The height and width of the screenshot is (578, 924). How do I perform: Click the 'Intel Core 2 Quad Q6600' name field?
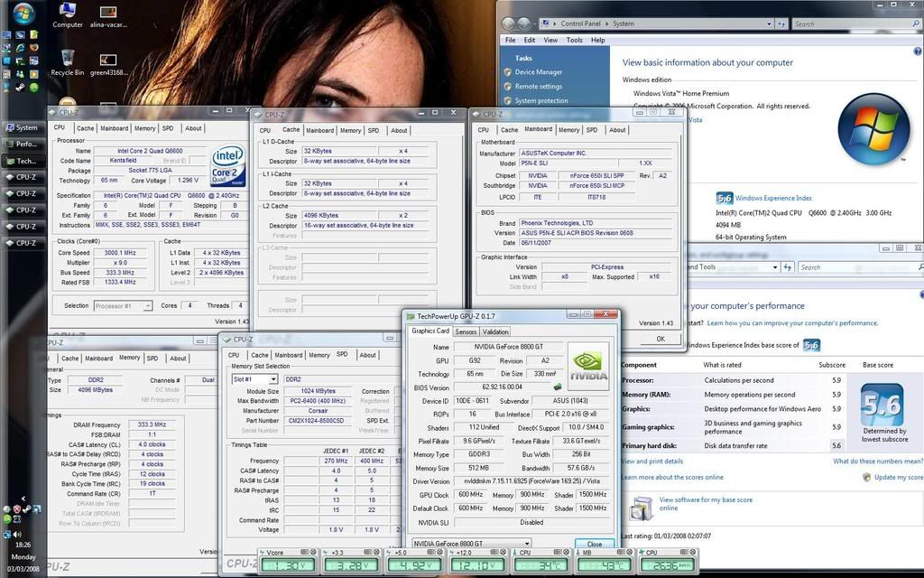click(x=150, y=151)
